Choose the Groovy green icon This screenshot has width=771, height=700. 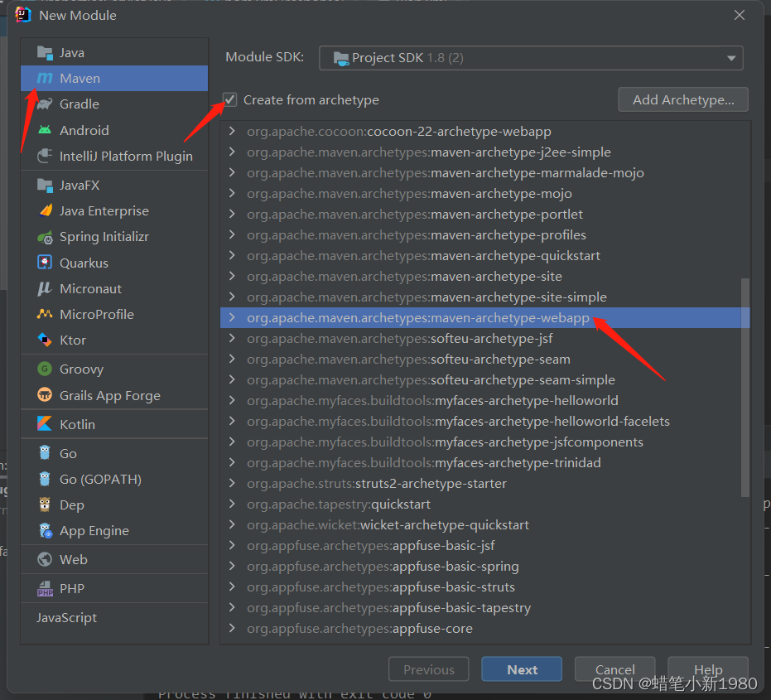click(x=45, y=369)
